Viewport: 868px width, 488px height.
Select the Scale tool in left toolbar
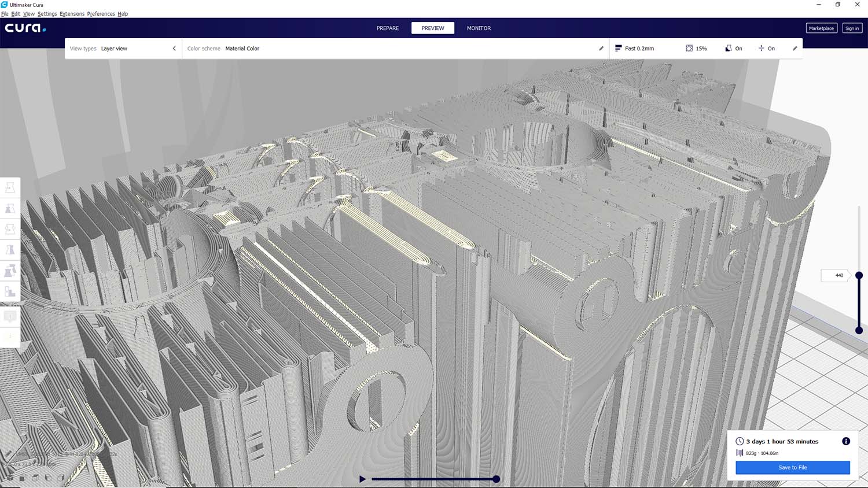coord(10,209)
